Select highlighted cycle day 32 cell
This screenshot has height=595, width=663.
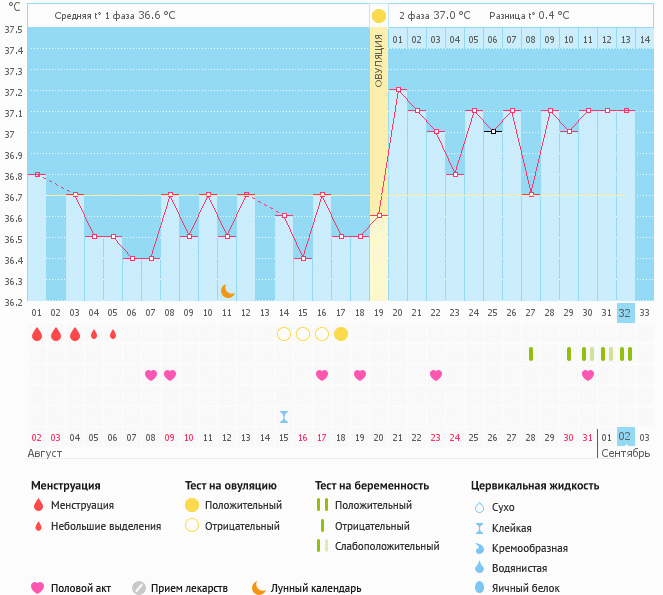pos(625,312)
